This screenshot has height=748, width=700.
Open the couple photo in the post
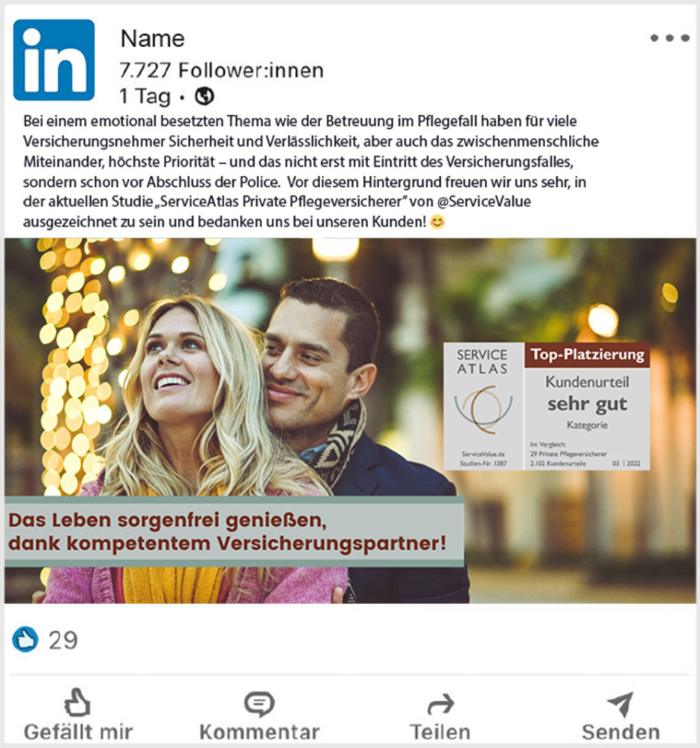350,421
